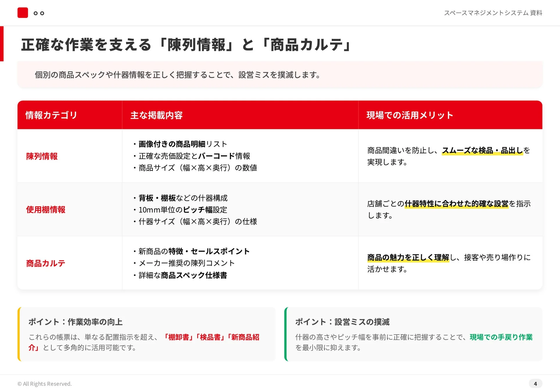Select the circular marks next to the logo

click(39, 13)
